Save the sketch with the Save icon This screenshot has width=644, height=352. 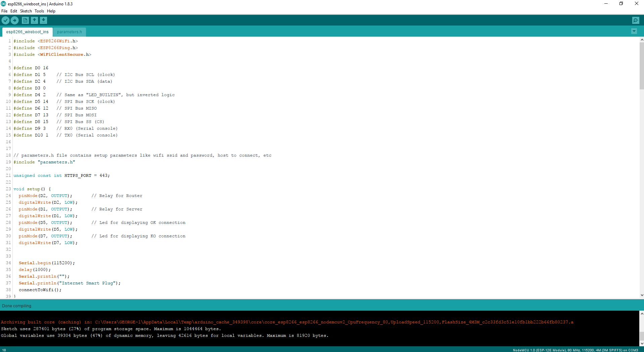(x=43, y=21)
